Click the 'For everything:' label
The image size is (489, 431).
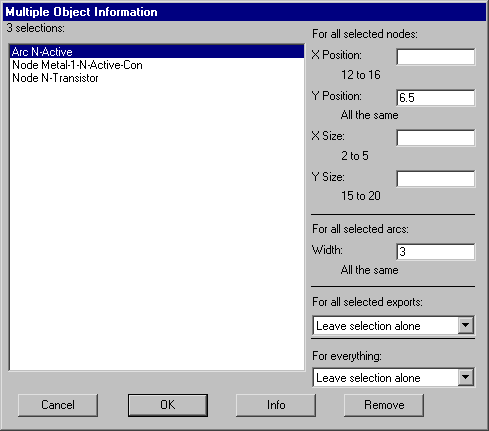(347, 356)
